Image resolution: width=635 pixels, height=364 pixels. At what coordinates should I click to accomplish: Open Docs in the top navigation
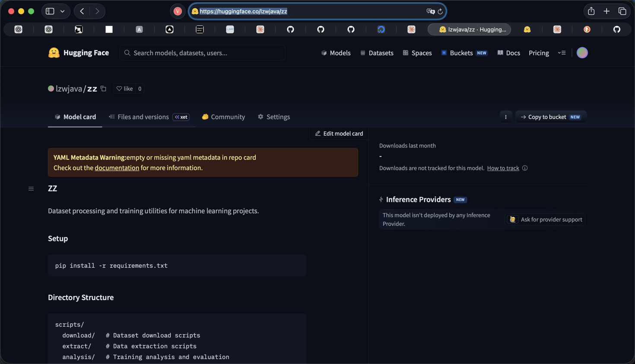coord(508,53)
